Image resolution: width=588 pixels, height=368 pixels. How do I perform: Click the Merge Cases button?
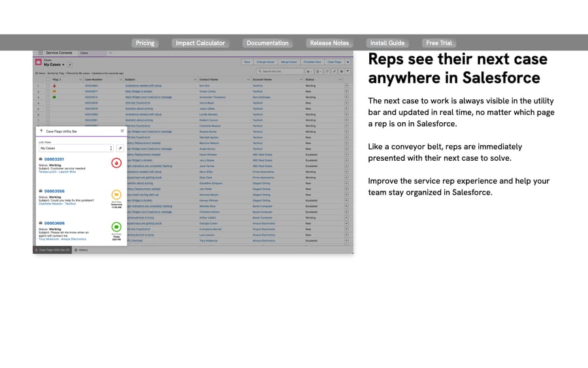click(289, 62)
